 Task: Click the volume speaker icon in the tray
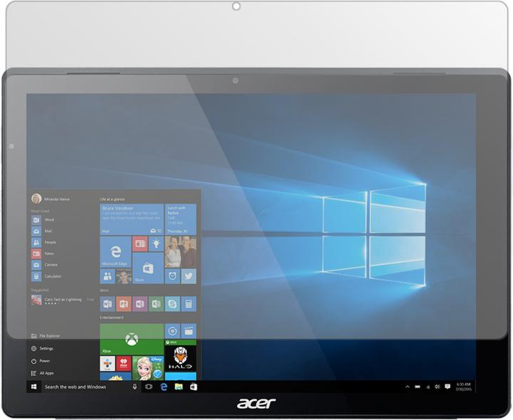(437, 387)
